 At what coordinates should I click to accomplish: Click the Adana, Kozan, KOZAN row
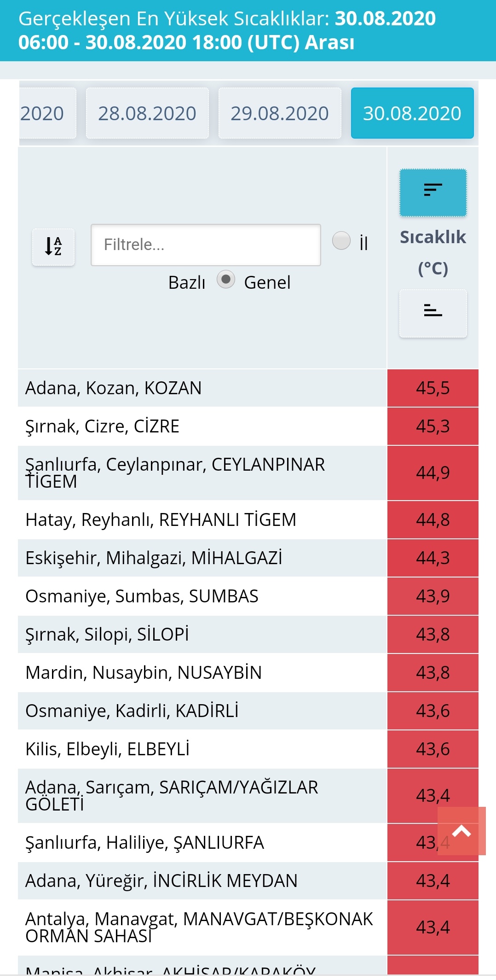[x=202, y=388]
